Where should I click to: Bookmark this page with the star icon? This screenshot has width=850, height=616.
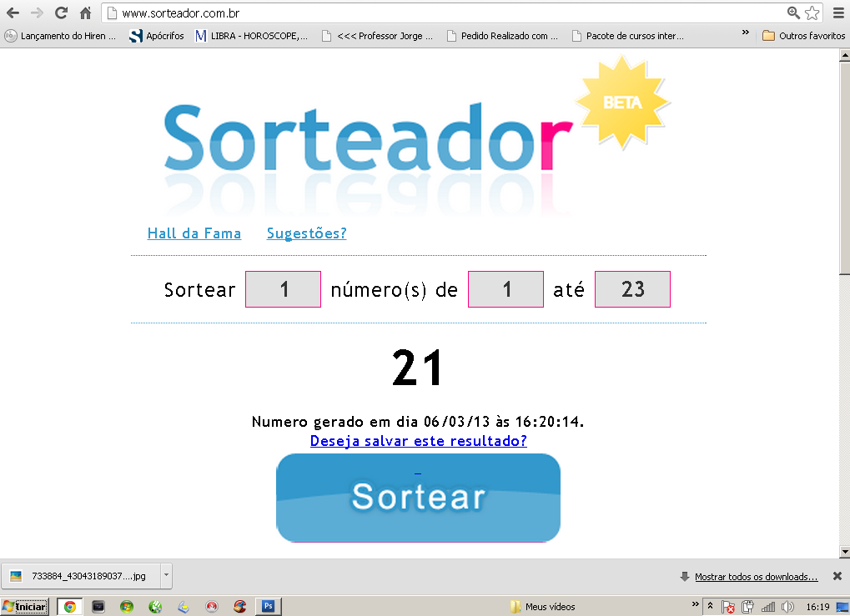[x=812, y=13]
